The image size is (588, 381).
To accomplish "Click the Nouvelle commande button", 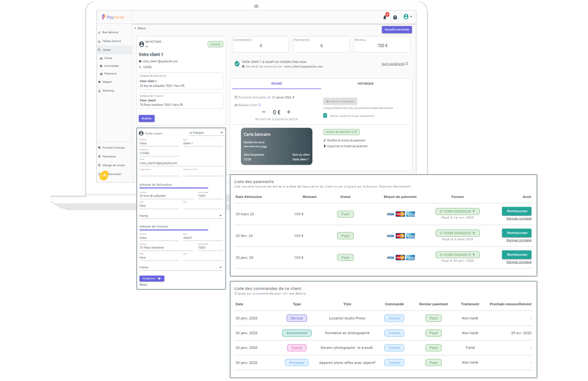I will click(397, 29).
